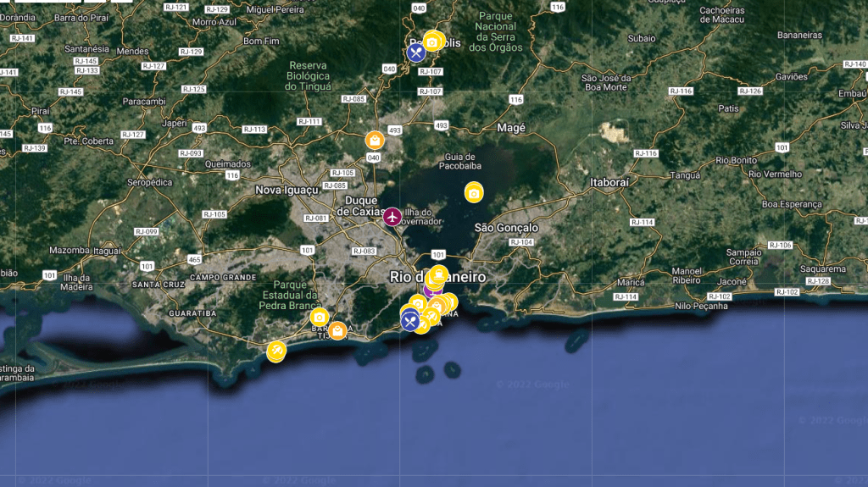Click the Rio Bonito town label
The width and height of the screenshot is (868, 487).
coord(736,160)
